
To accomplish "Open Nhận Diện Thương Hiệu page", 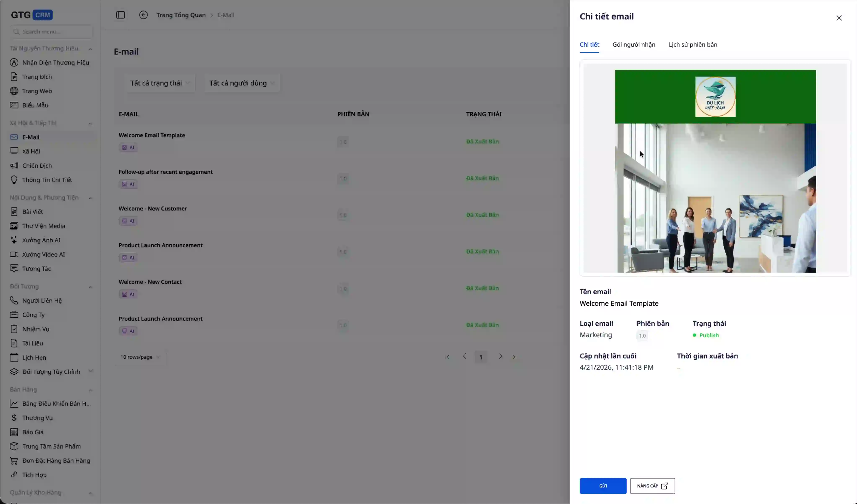I will pyautogui.click(x=55, y=62).
